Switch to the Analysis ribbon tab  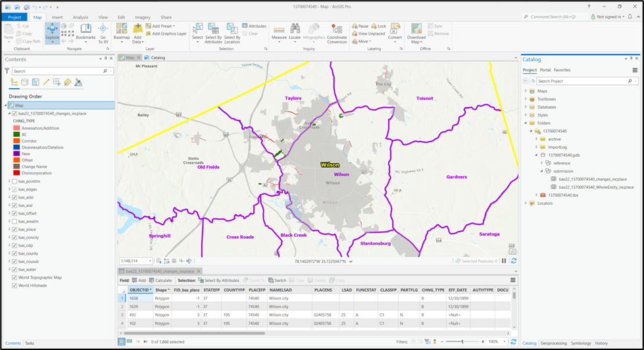80,18
